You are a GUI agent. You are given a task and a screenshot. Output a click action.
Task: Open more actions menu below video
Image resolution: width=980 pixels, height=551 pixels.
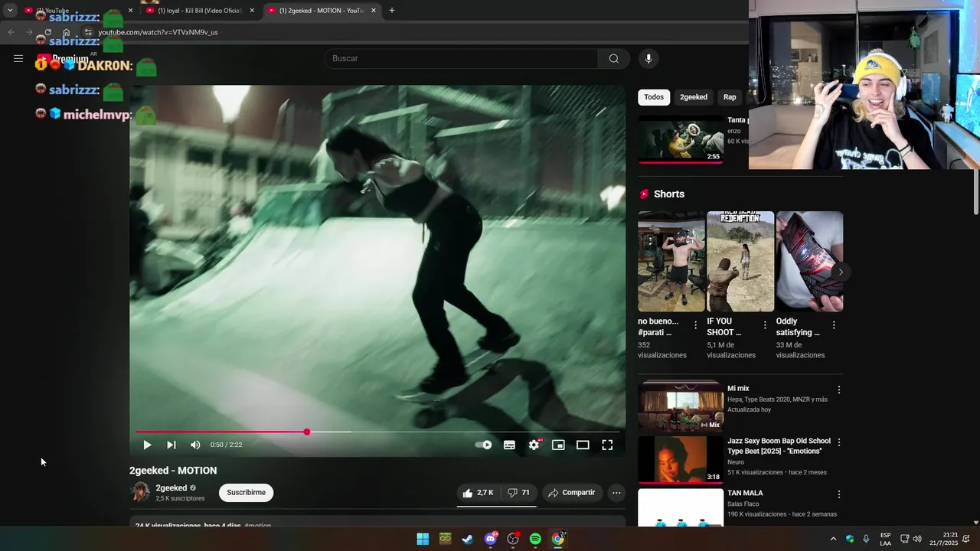(x=616, y=493)
